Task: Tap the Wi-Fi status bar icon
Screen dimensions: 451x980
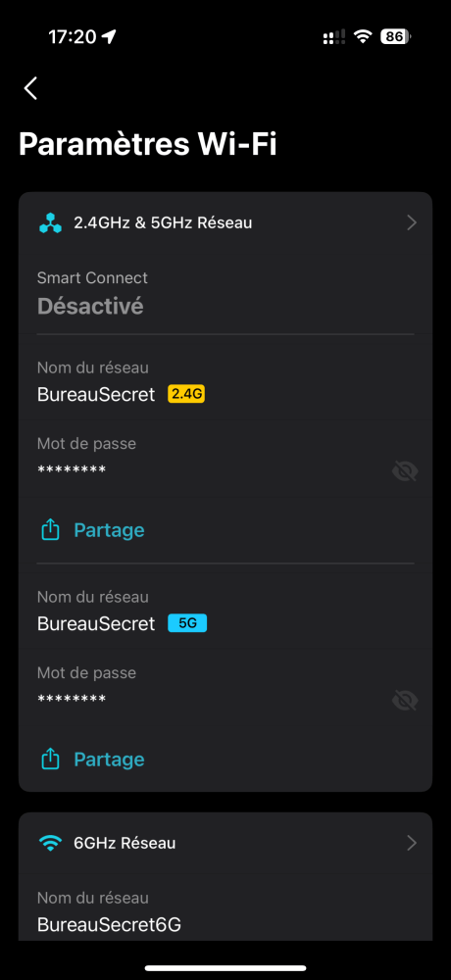Action: (x=362, y=37)
